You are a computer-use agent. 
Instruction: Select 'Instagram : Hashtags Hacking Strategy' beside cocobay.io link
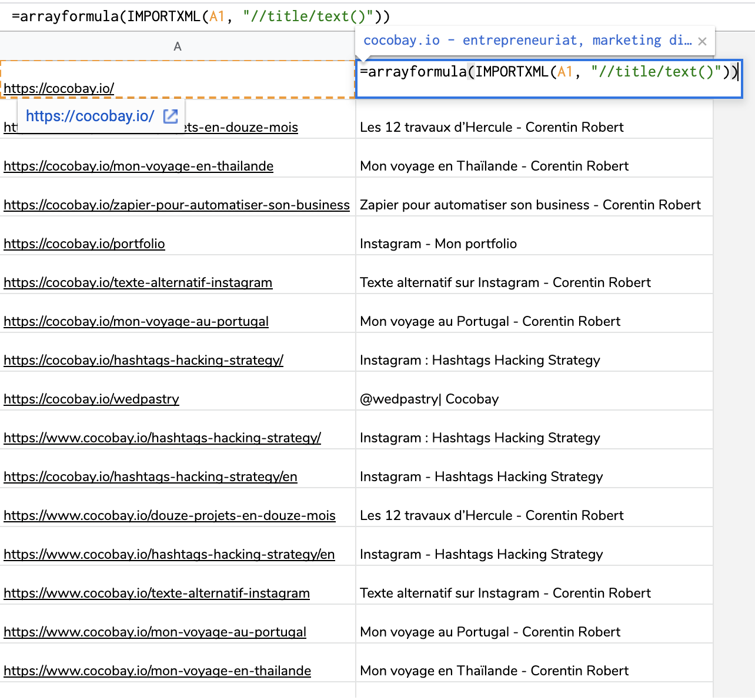[534, 352]
